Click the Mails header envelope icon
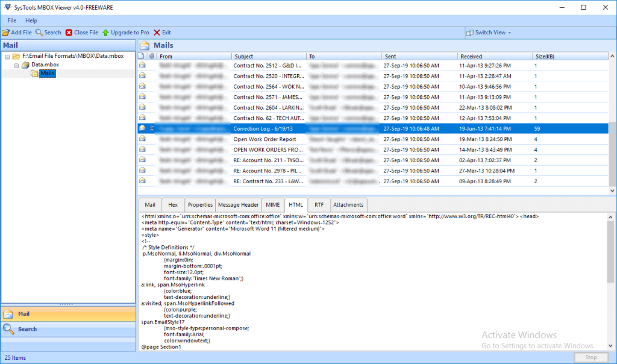Viewport: 617px width, 364px height. pos(145,45)
